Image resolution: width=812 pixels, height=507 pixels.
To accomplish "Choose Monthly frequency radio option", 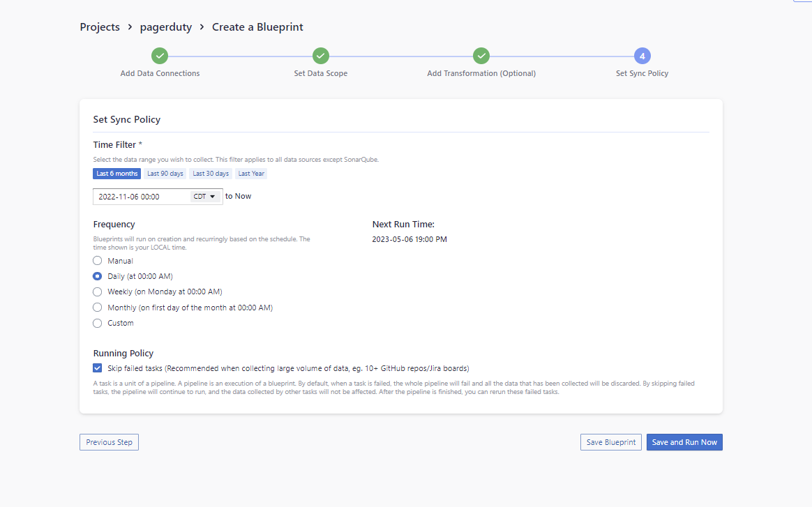I will point(98,308).
